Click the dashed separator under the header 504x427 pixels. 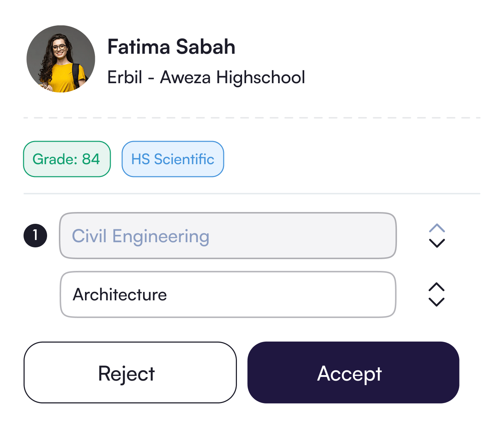tap(252, 118)
